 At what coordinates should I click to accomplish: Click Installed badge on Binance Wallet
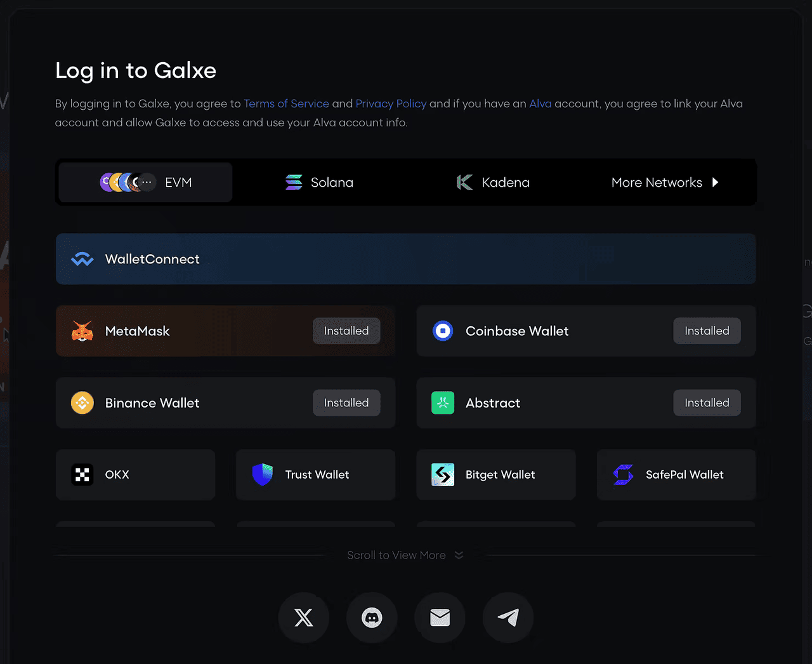(x=346, y=402)
